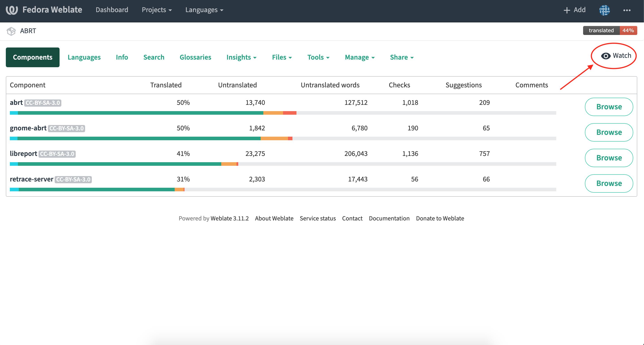The width and height of the screenshot is (644, 345).
Task: Click retrace-server's 56 checks count
Action: (x=414, y=179)
